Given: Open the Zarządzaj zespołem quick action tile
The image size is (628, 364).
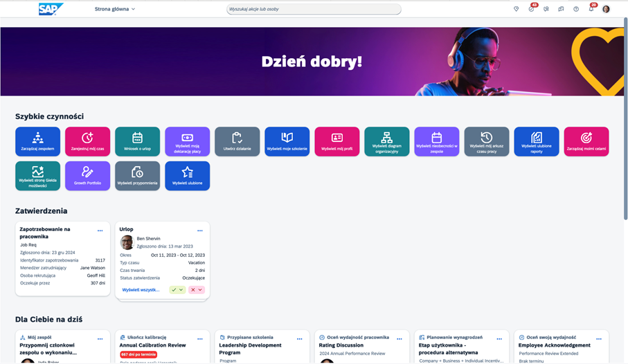Looking at the screenshot, I should pyautogui.click(x=37, y=141).
